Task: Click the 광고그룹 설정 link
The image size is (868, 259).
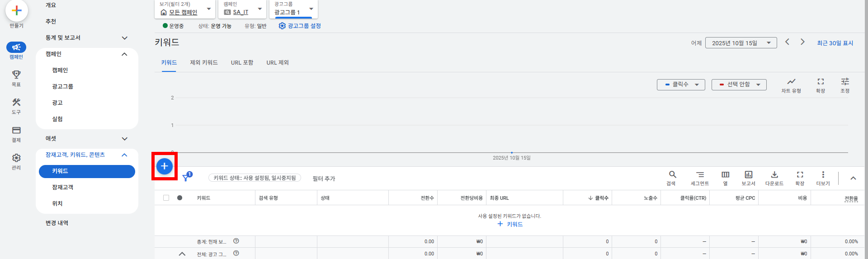Action: click(x=300, y=26)
